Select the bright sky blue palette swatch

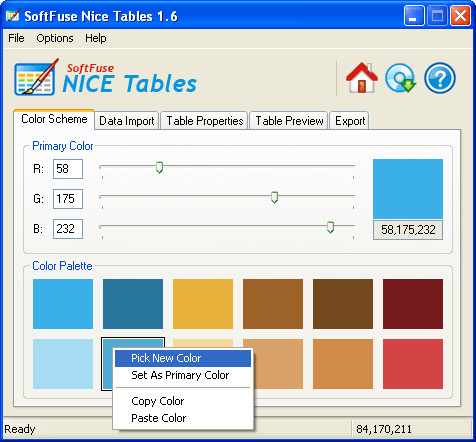63,304
